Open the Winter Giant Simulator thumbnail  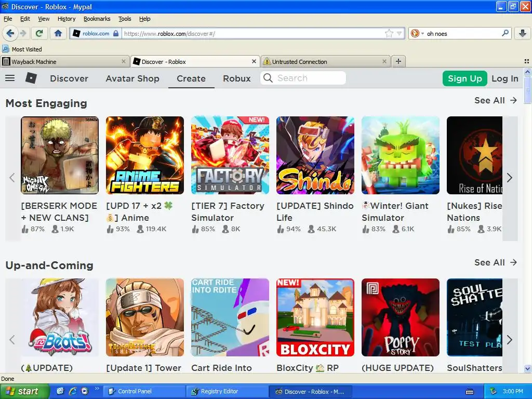401,155
